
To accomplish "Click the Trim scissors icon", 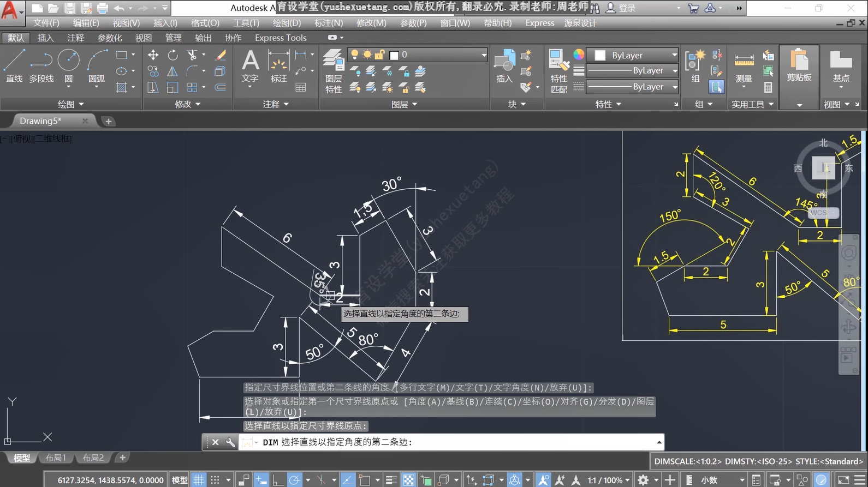I will point(192,55).
